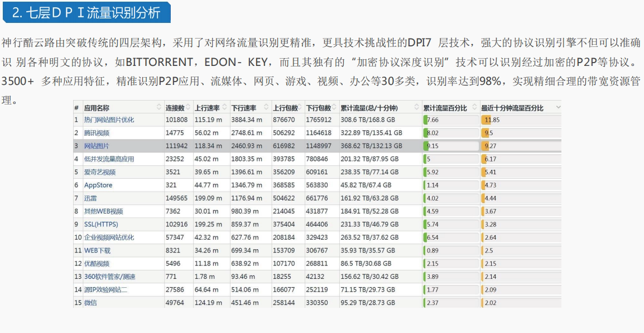
Task: Open the 热门网站图片优化 application link
Action: (109, 120)
